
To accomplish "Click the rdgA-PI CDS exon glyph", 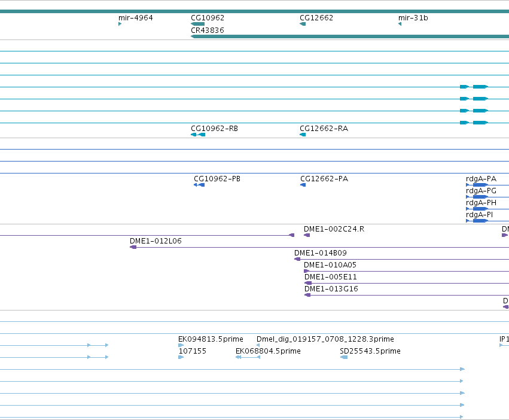I will coord(480,221).
